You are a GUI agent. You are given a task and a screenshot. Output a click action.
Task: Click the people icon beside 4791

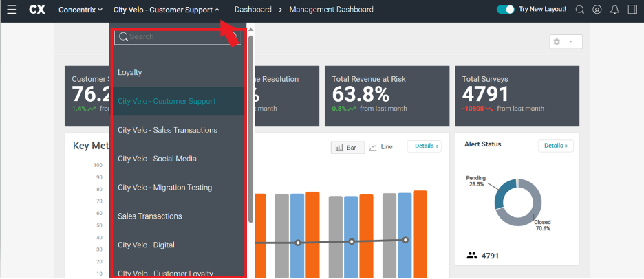click(x=472, y=256)
